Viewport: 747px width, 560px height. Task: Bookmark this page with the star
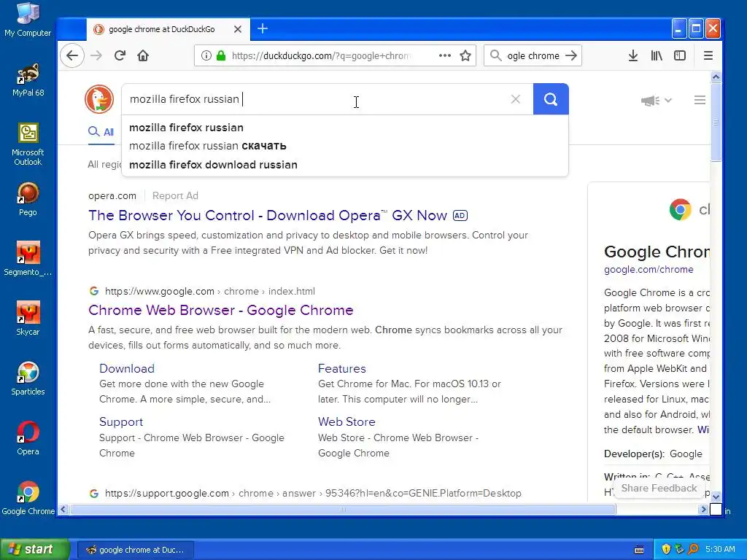coord(465,55)
